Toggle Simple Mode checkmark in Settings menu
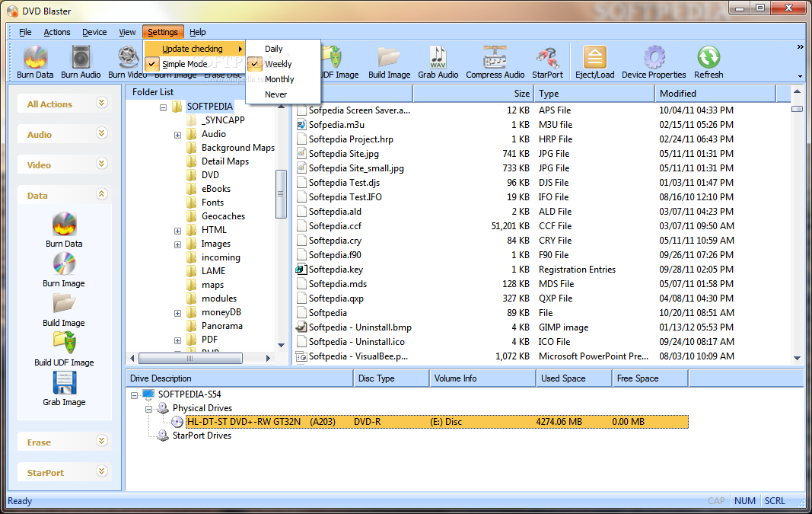The image size is (812, 514). [x=151, y=64]
